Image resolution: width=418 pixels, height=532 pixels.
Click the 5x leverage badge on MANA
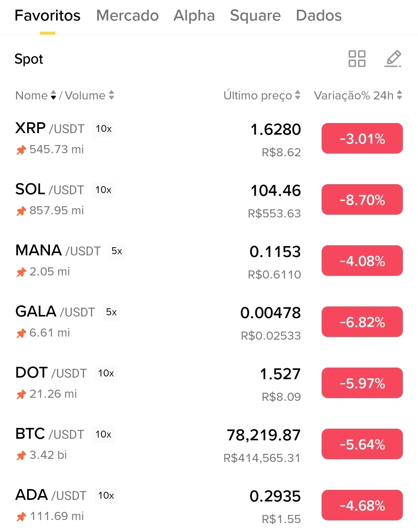tap(116, 251)
